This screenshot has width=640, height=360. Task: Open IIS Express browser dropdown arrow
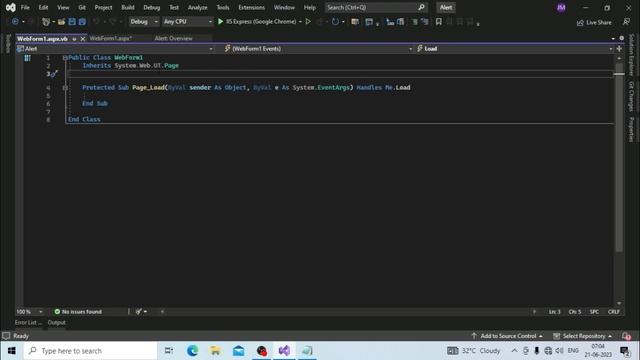click(x=300, y=22)
